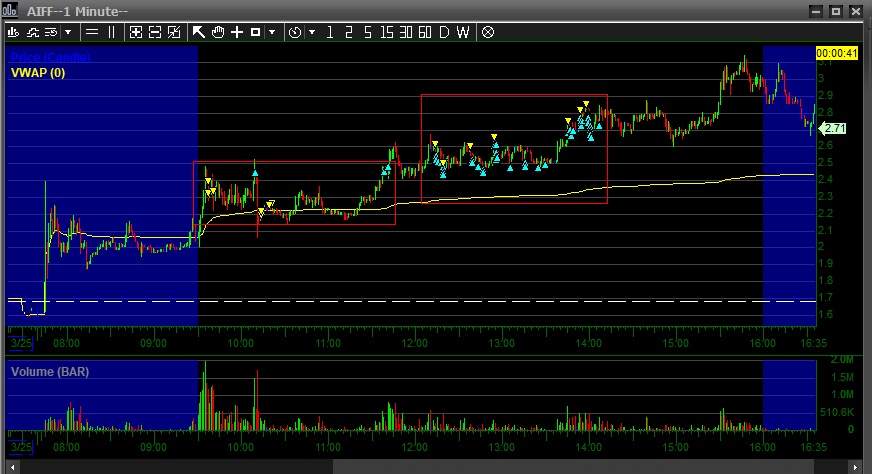Select the horizontal line drawing tool

coord(92,32)
